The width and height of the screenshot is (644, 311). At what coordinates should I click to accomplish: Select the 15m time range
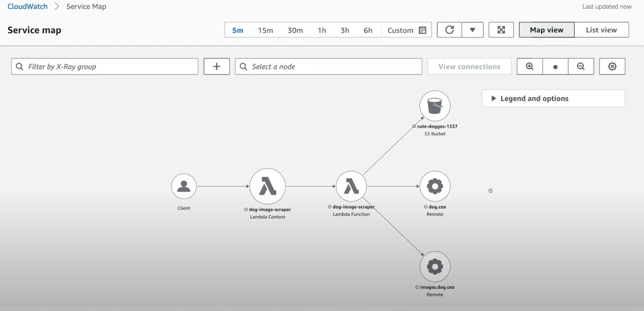click(265, 30)
